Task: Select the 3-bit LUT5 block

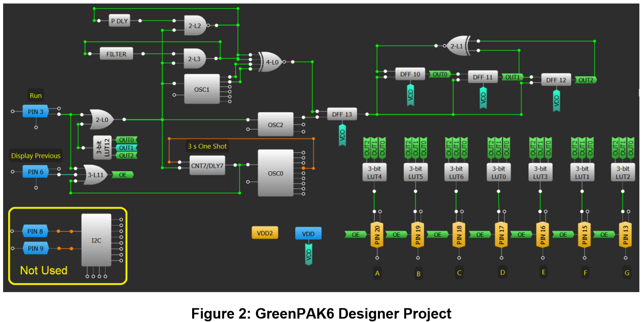Action: pyautogui.click(x=415, y=172)
